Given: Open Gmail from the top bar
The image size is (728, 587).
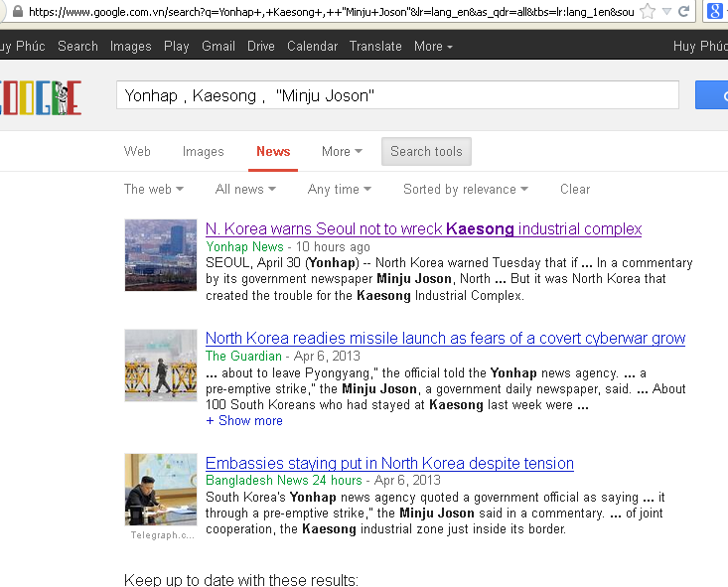Looking at the screenshot, I should pyautogui.click(x=218, y=46).
